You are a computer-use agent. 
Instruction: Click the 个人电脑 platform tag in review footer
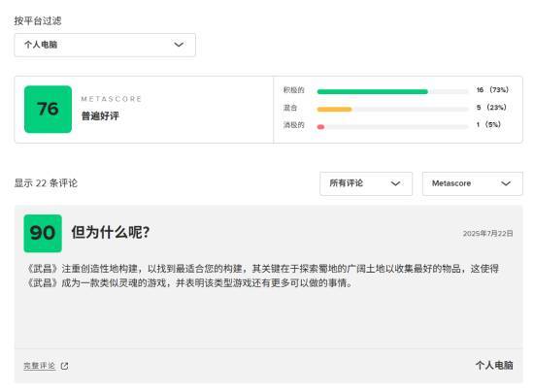[x=494, y=366]
